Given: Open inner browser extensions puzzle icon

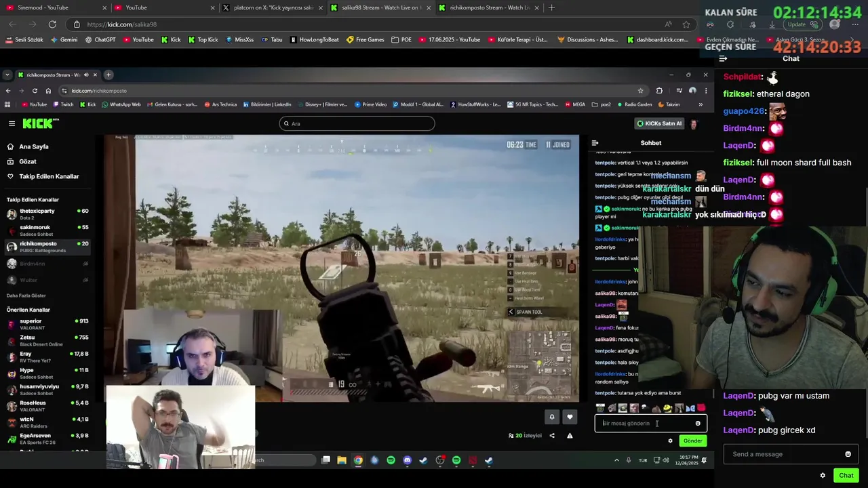Looking at the screenshot, I should point(659,91).
